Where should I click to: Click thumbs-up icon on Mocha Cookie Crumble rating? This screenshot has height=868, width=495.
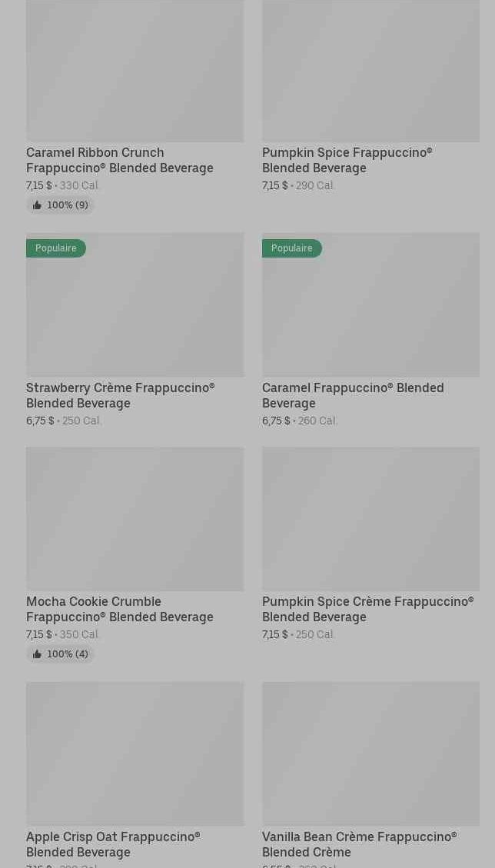(37, 654)
